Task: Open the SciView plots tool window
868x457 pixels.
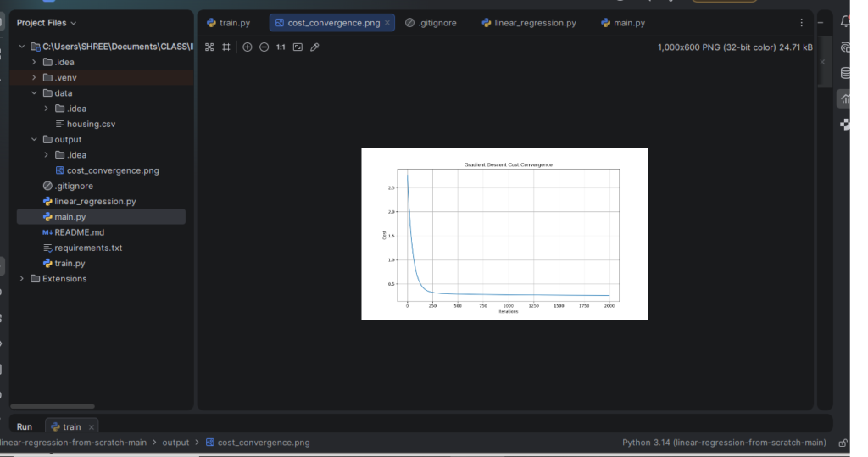Action: click(x=845, y=99)
